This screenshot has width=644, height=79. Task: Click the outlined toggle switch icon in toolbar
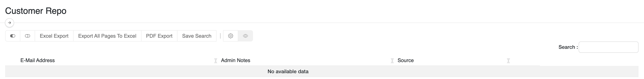pos(28,36)
